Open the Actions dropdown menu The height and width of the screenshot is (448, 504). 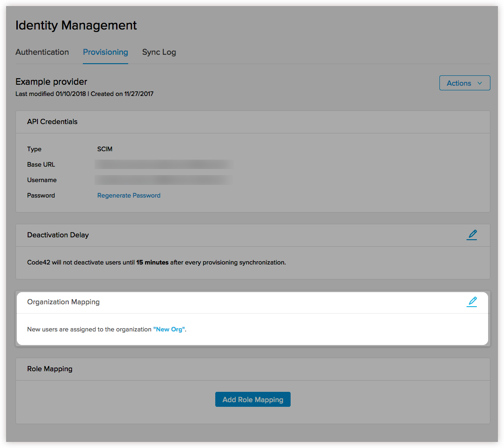pos(464,83)
